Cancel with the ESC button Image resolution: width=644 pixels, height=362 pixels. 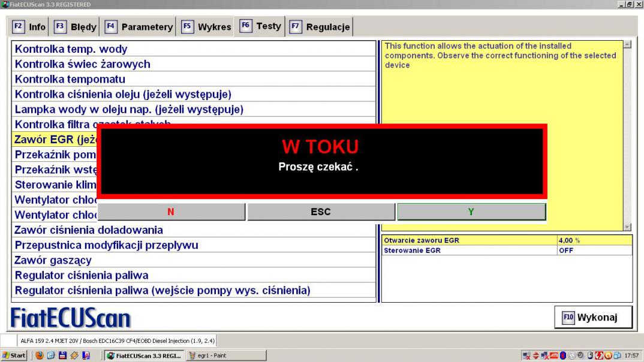tap(321, 212)
